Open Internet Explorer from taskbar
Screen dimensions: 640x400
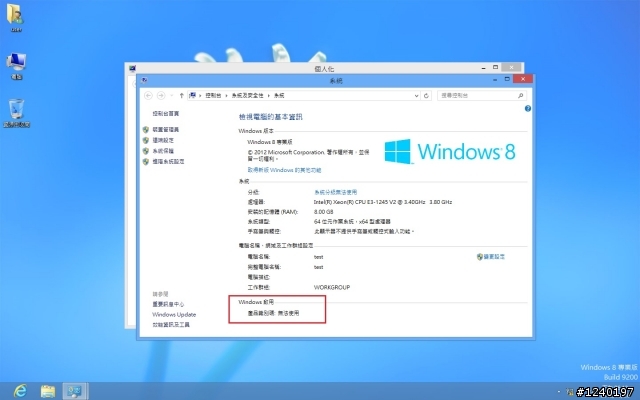point(20,391)
